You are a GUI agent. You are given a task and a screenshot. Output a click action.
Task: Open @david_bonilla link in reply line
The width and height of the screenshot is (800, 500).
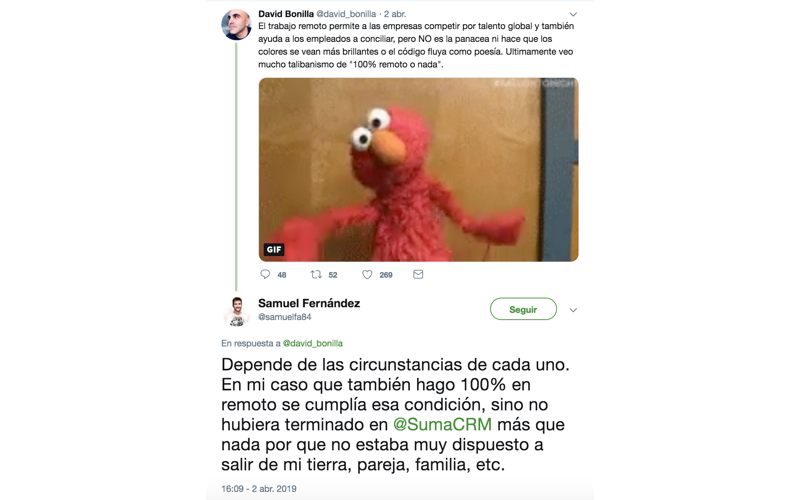[313, 343]
